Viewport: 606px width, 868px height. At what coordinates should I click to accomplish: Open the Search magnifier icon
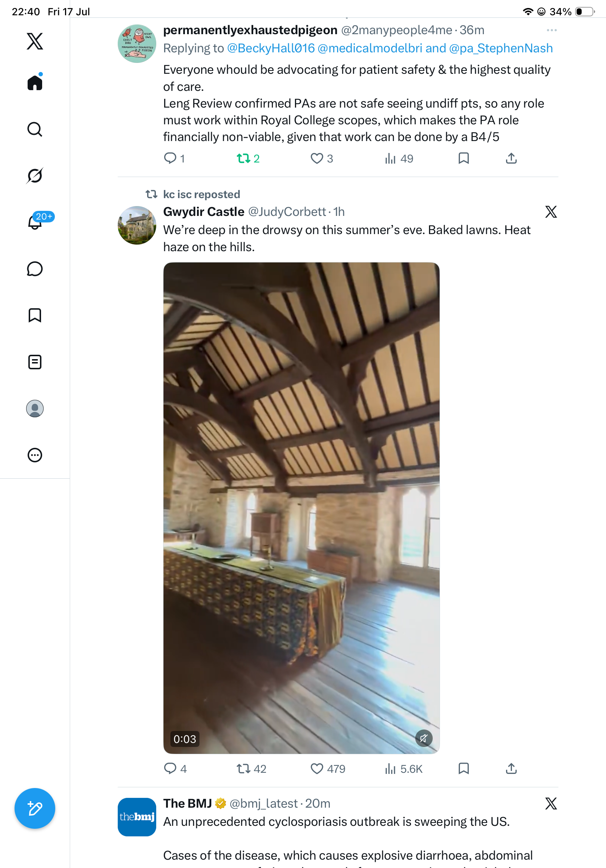tap(35, 129)
